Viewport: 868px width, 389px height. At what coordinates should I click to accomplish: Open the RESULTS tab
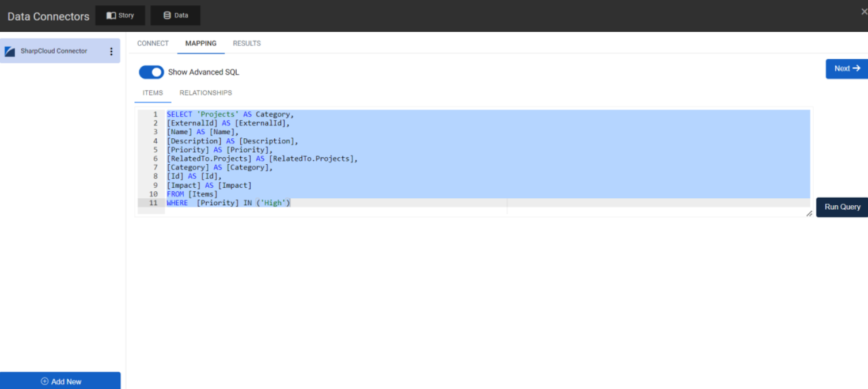tap(247, 43)
